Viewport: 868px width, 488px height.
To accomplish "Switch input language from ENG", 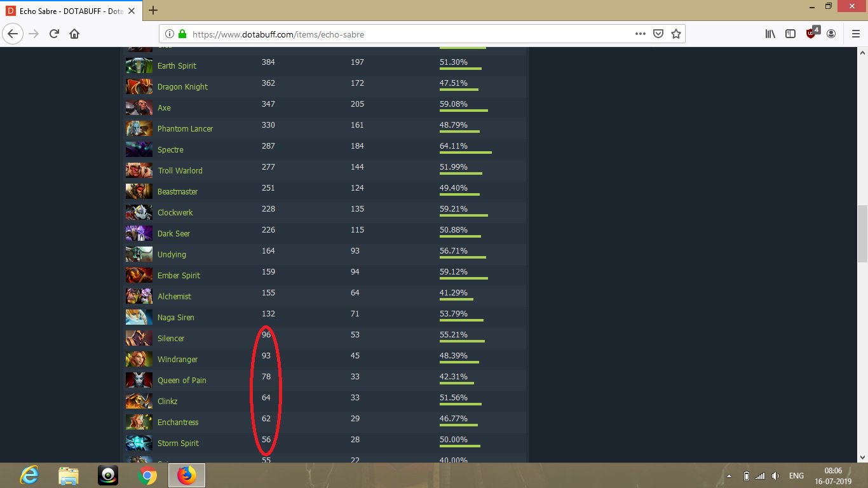I will pos(796,476).
